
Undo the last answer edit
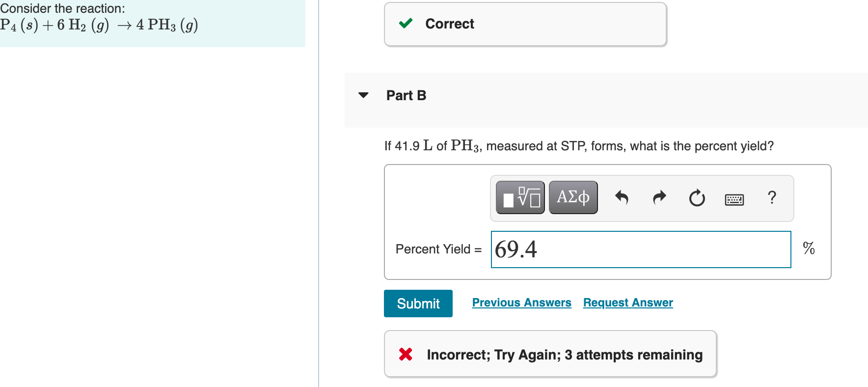tap(622, 197)
